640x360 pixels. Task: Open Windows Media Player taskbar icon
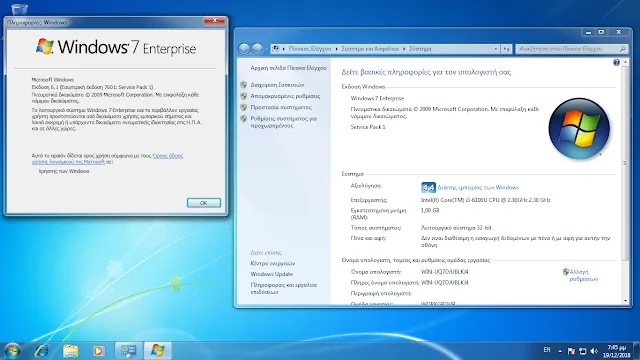[x=98, y=351]
